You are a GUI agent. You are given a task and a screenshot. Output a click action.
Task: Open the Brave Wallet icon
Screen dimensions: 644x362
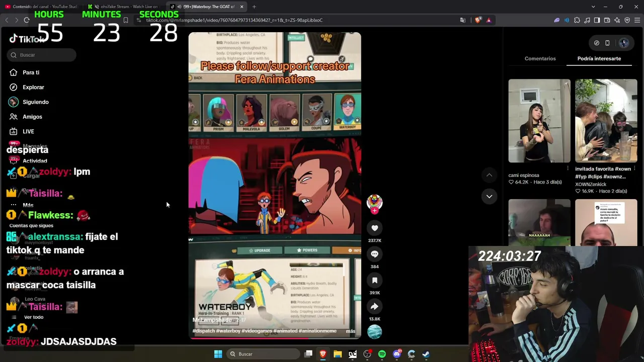click(x=607, y=20)
